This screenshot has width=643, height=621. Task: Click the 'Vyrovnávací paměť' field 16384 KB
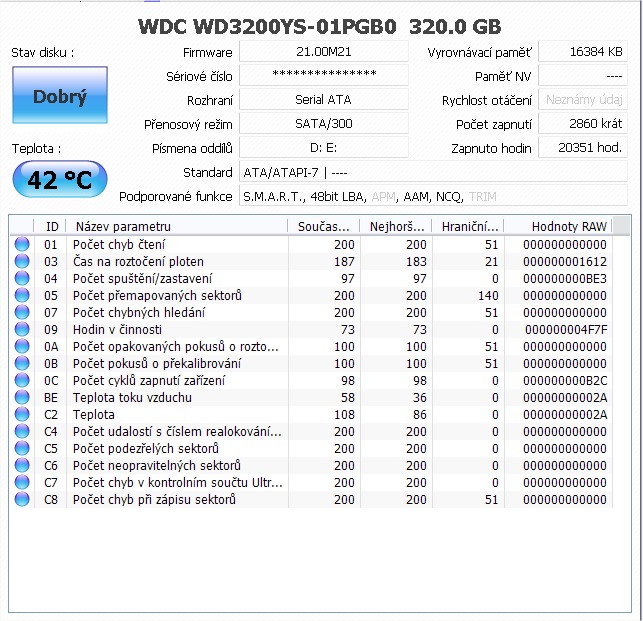click(583, 52)
